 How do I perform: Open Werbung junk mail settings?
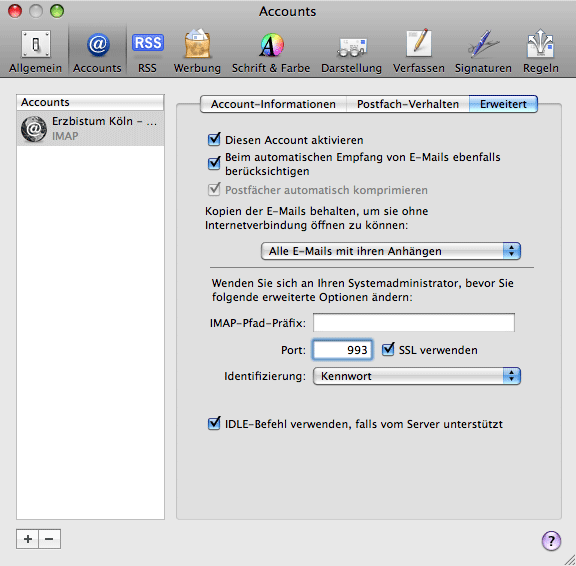(x=197, y=51)
